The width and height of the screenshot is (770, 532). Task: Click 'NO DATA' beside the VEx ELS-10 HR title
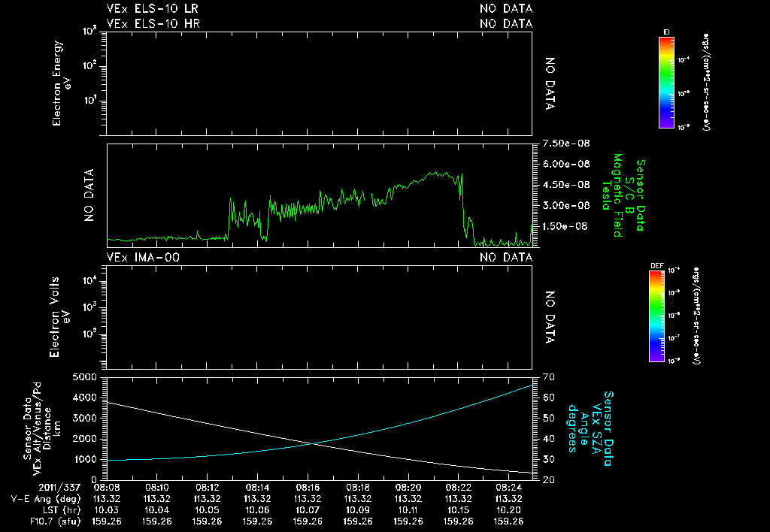click(506, 23)
